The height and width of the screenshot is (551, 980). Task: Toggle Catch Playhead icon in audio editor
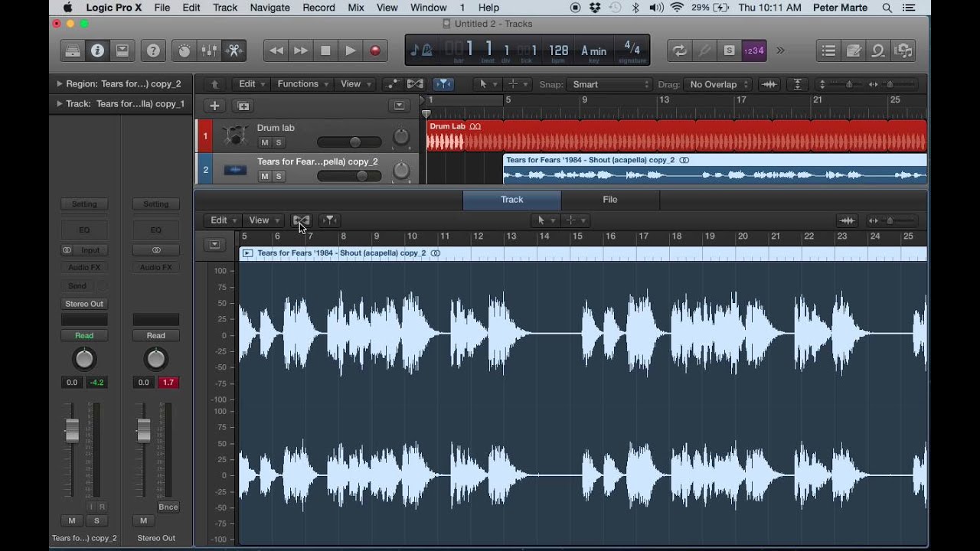pyautogui.click(x=329, y=220)
